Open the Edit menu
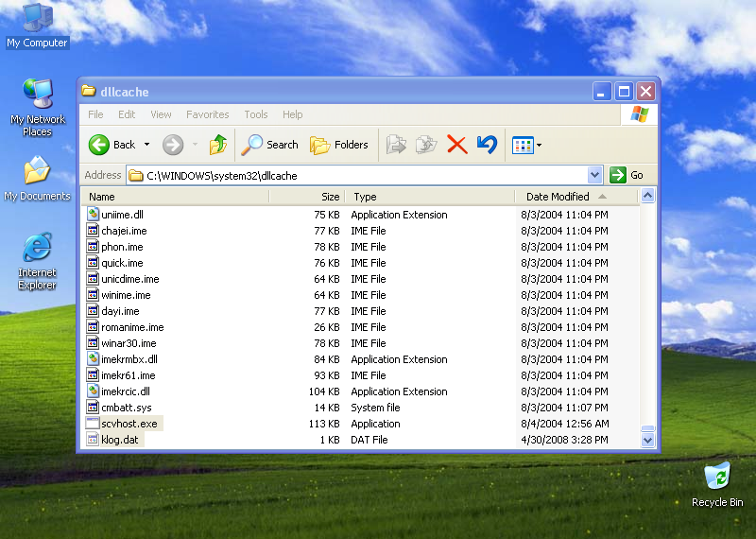Screen dimensions: 756x539 127,114
